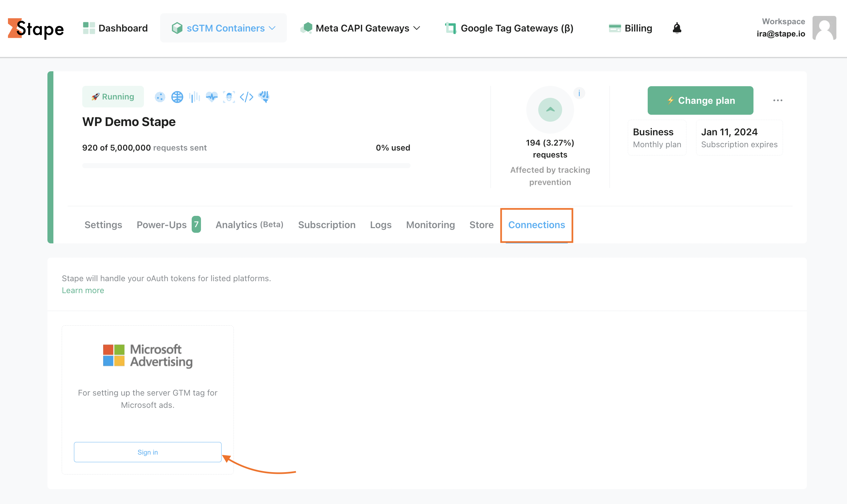Open the Meta CAPI Gateways dropdown

[x=361, y=28]
